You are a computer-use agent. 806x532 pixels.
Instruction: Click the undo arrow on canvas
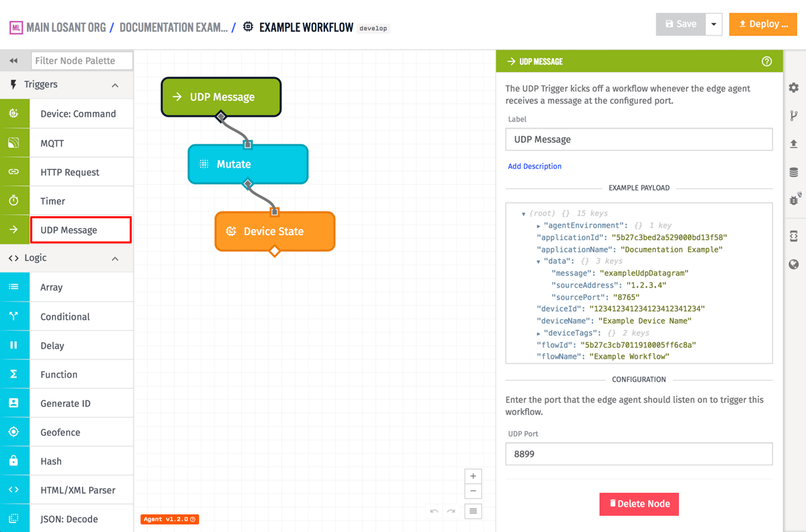click(x=435, y=511)
